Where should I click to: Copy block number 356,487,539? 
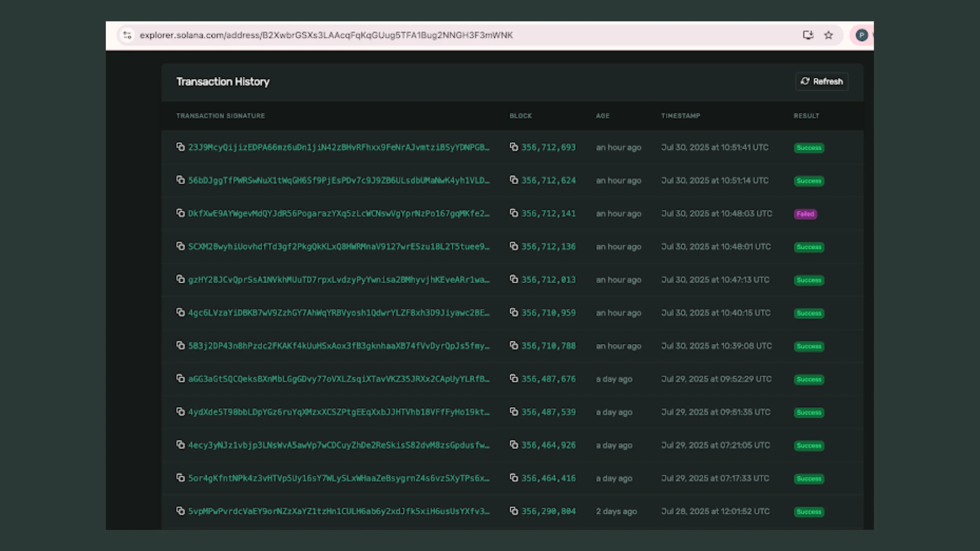pos(514,412)
